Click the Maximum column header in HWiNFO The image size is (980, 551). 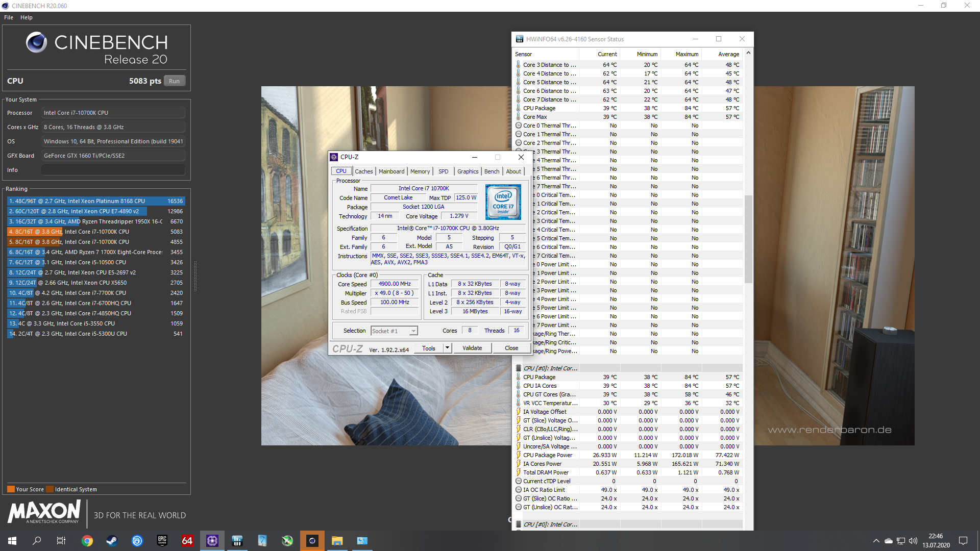pyautogui.click(x=681, y=54)
